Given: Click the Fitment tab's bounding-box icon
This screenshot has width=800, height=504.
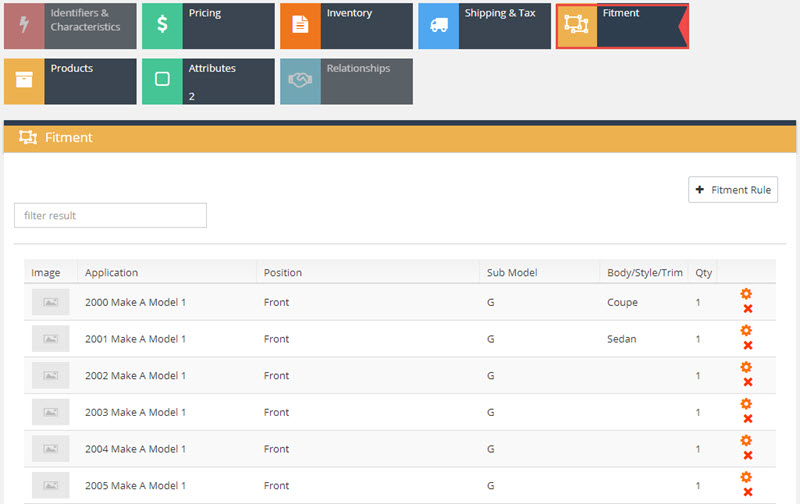Looking at the screenshot, I should (577, 25).
